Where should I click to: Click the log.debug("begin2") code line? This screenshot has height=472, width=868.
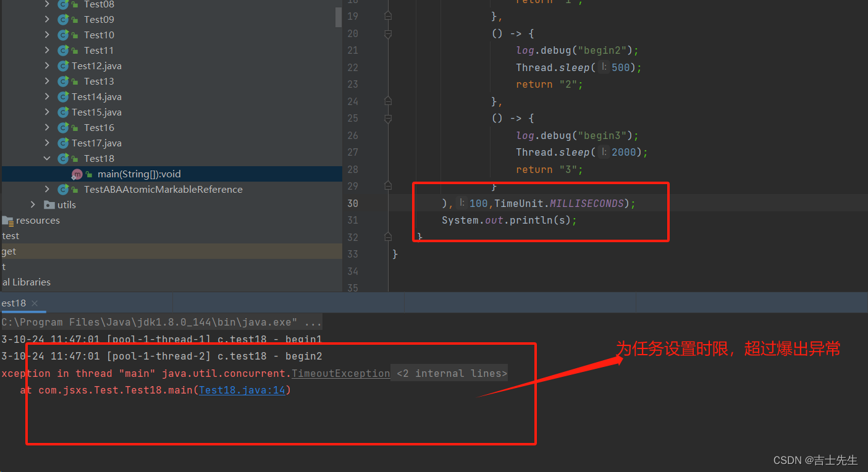pos(578,50)
